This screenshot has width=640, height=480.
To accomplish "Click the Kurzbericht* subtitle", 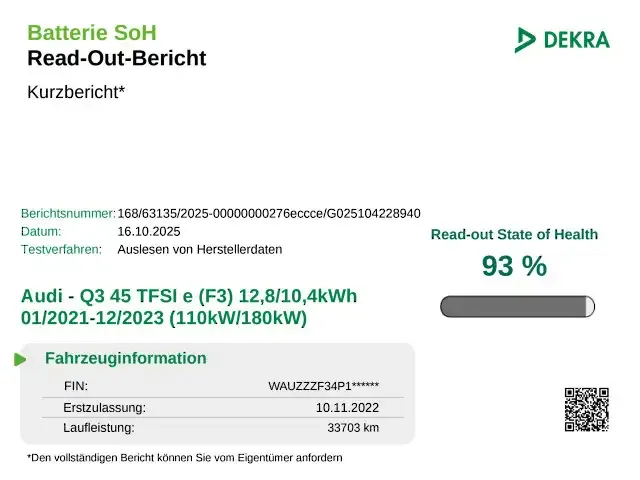I will pyautogui.click(x=76, y=92).
